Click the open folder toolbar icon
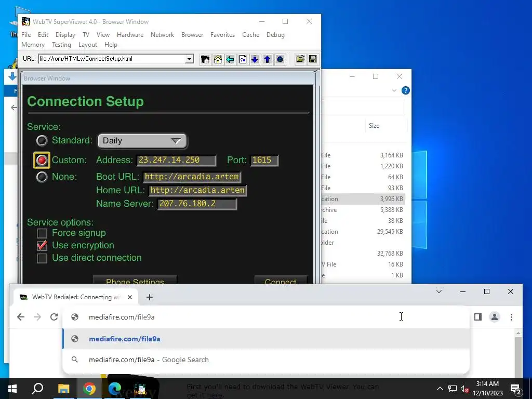 click(x=300, y=59)
